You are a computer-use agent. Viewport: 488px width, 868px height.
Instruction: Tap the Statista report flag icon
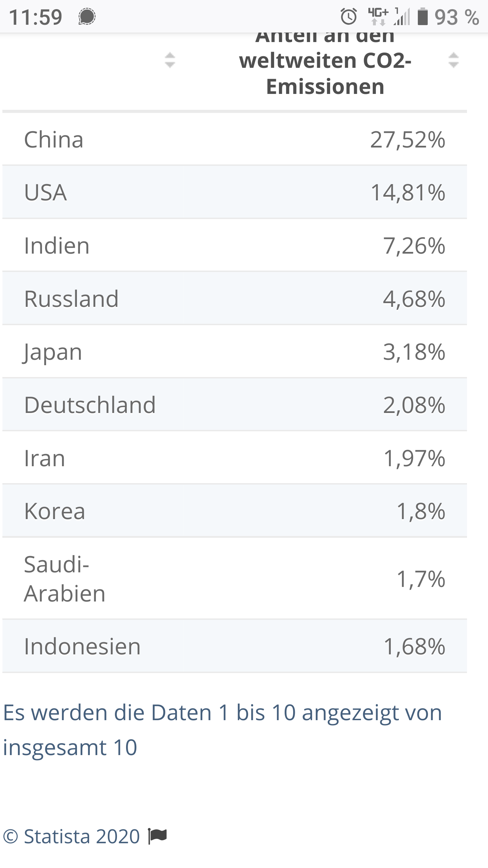(x=158, y=836)
